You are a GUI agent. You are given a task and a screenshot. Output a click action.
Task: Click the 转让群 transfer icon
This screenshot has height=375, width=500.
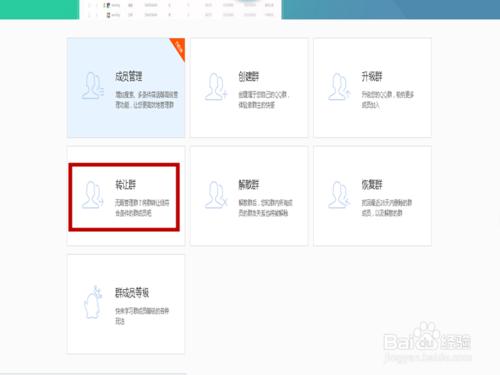click(93, 195)
